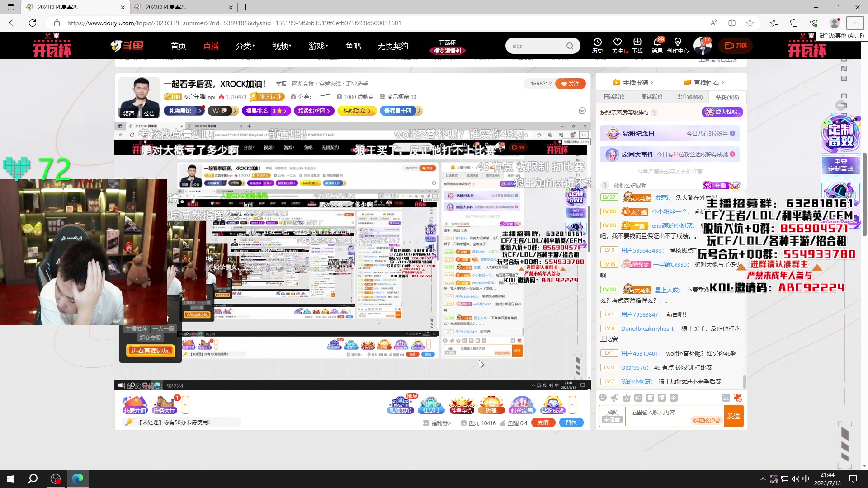This screenshot has width=868, height=488.
Task: Open the user avatar in the Douyu header
Action: point(702,46)
